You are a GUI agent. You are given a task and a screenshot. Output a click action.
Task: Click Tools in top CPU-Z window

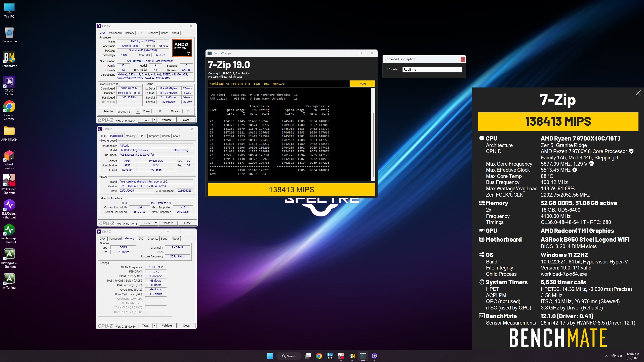tap(145, 120)
